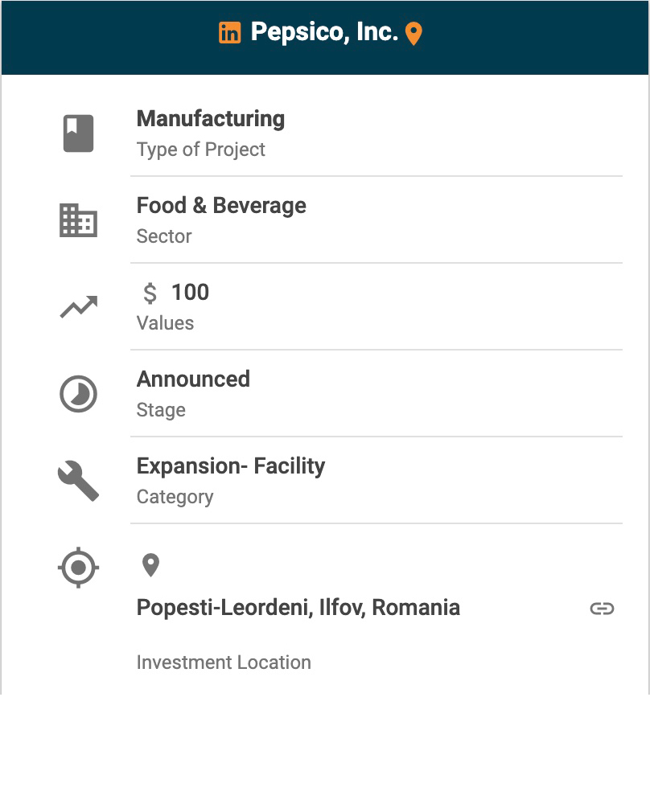The height and width of the screenshot is (812, 650).
Task: Select the Expansion- Facility category text
Action: click(x=231, y=466)
